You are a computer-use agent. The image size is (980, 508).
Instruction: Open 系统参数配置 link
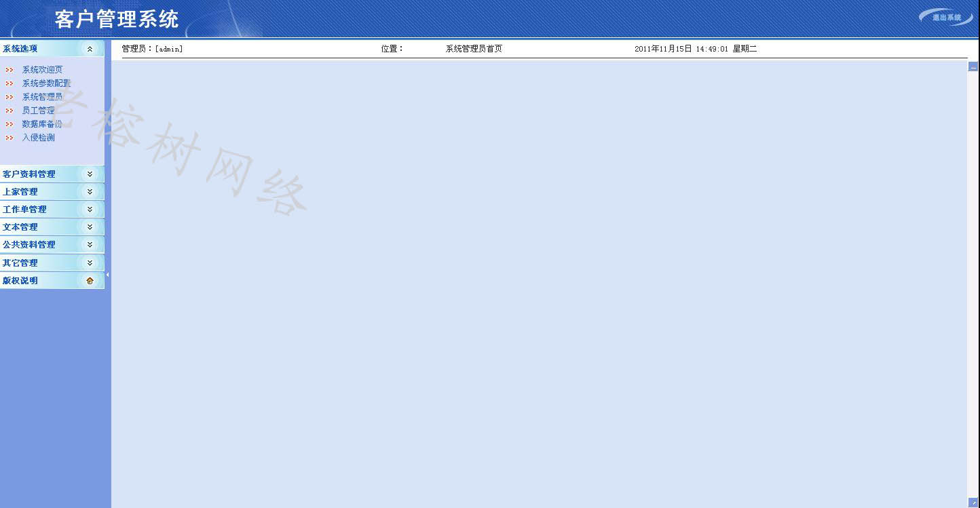(x=46, y=83)
